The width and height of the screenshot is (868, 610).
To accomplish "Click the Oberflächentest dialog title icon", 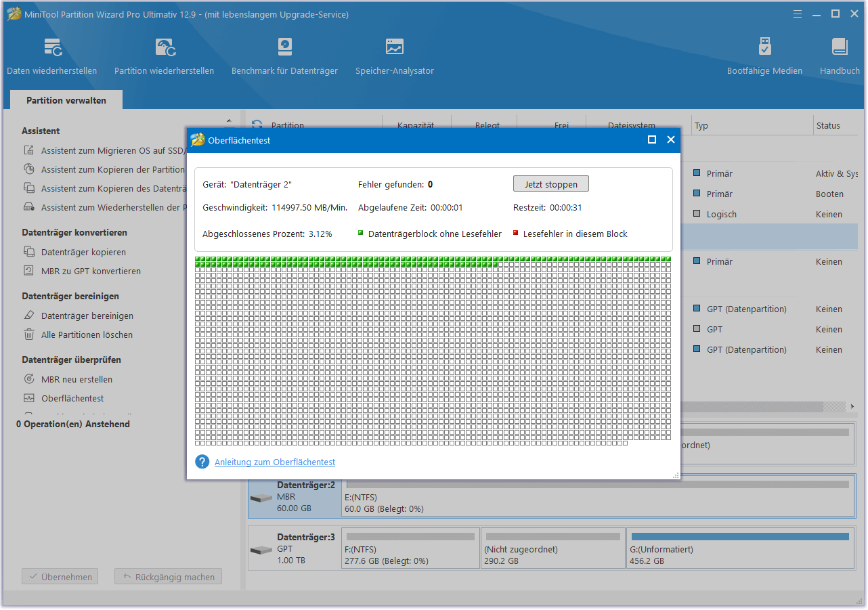I will coord(197,140).
